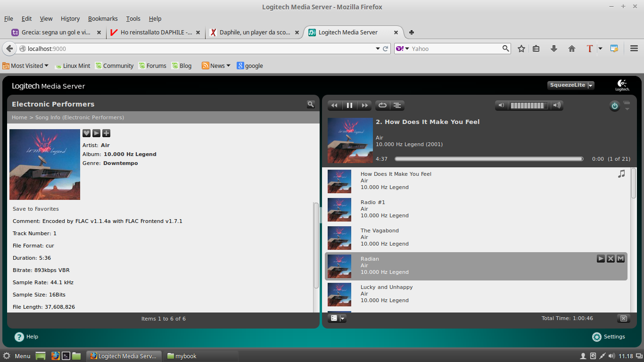This screenshot has width=644, height=362.
Task: Open the File menu
Action: click(x=8, y=19)
